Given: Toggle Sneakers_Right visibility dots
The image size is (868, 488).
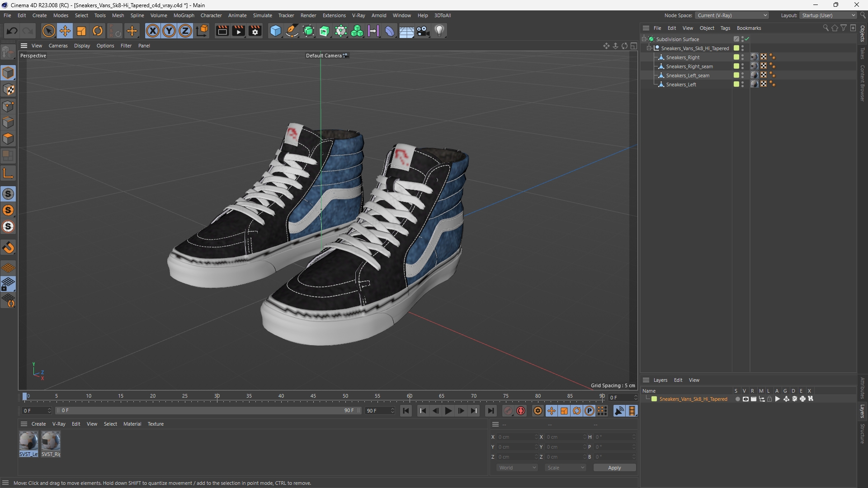Looking at the screenshot, I should point(742,57).
